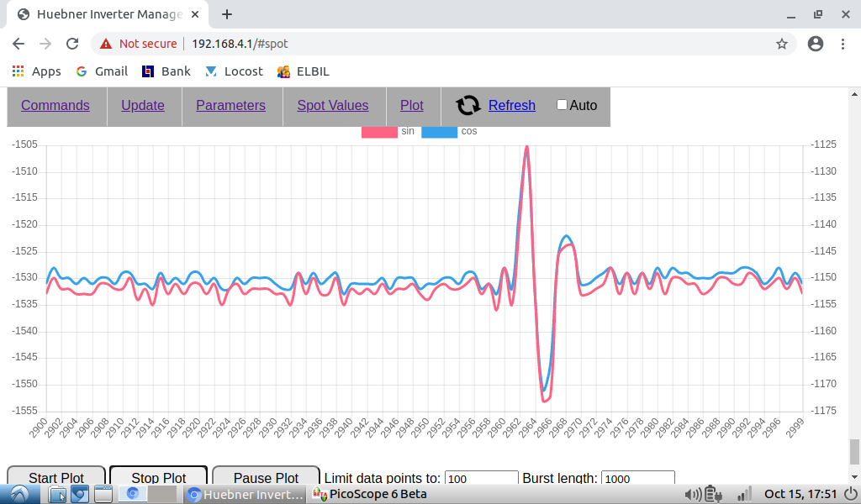Toggle the sin series legend
The image size is (861, 504).
[379, 131]
